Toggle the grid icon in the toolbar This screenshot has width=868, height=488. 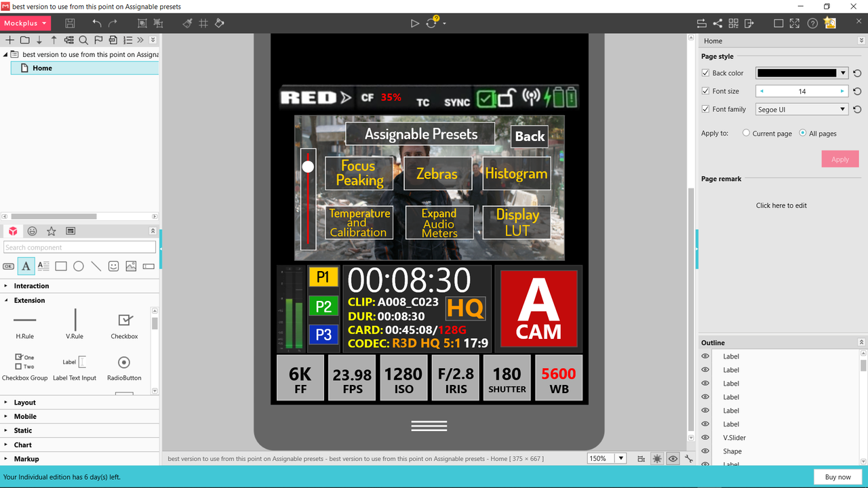203,23
